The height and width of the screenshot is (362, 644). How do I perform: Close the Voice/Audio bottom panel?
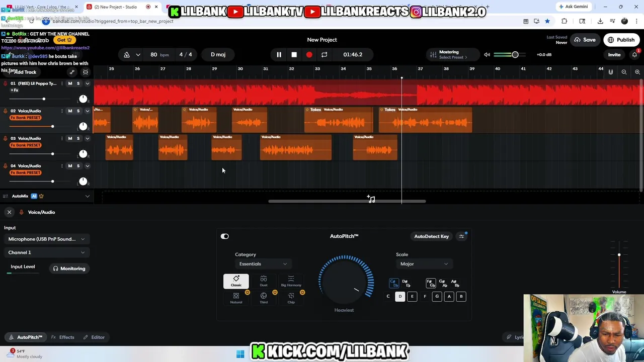pos(9,212)
